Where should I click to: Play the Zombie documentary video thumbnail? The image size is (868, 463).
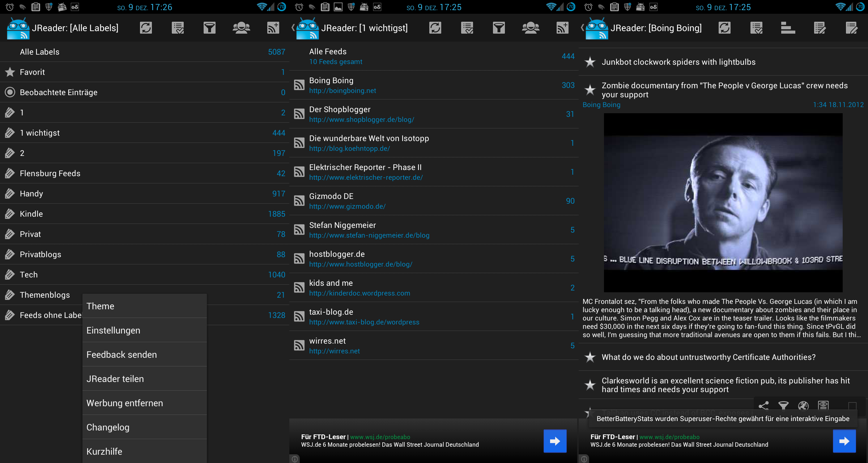[723, 203]
